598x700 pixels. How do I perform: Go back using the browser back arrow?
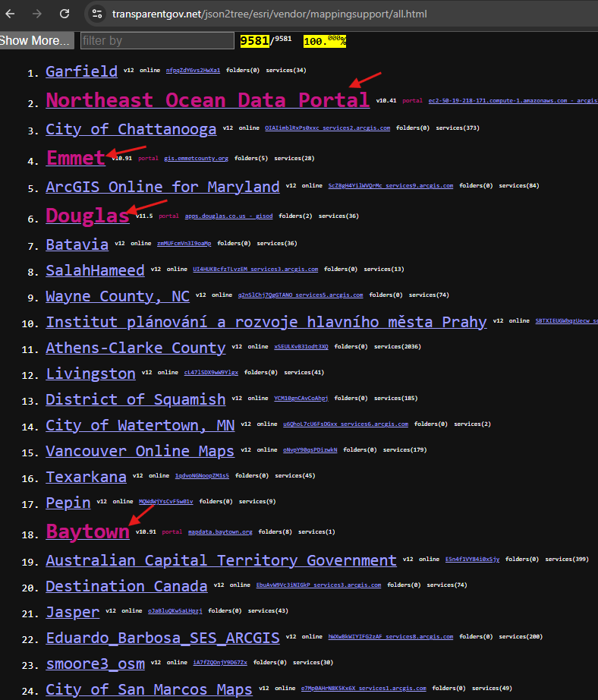pos(11,14)
